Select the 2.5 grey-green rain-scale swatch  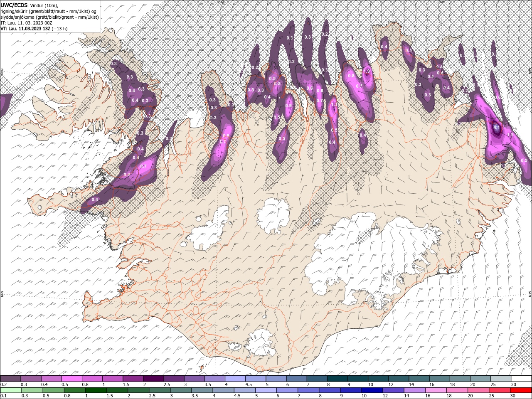tap(159, 390)
